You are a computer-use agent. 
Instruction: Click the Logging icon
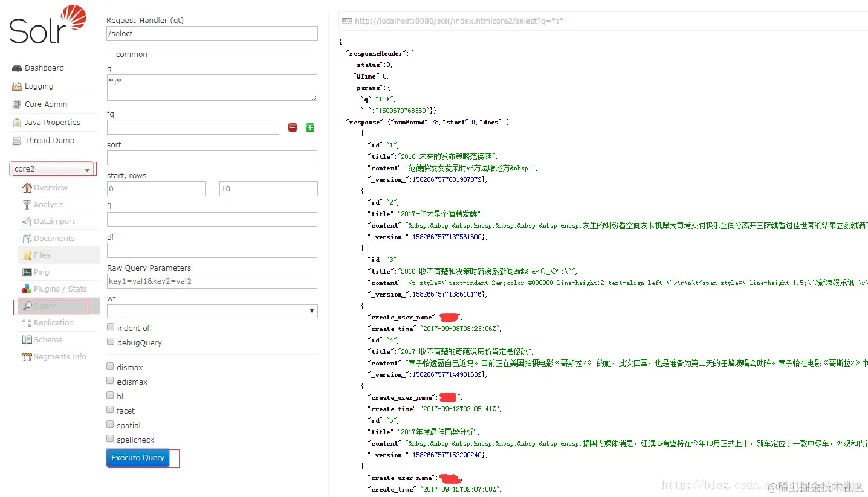tap(17, 86)
